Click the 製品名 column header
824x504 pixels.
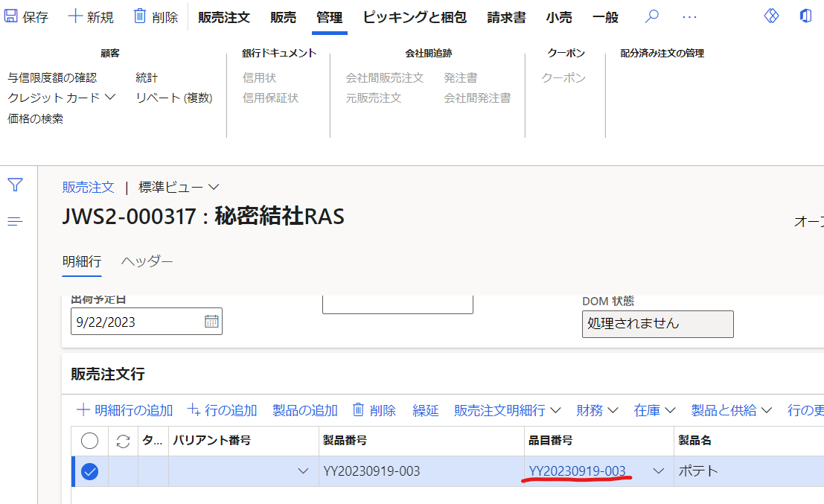(x=694, y=441)
